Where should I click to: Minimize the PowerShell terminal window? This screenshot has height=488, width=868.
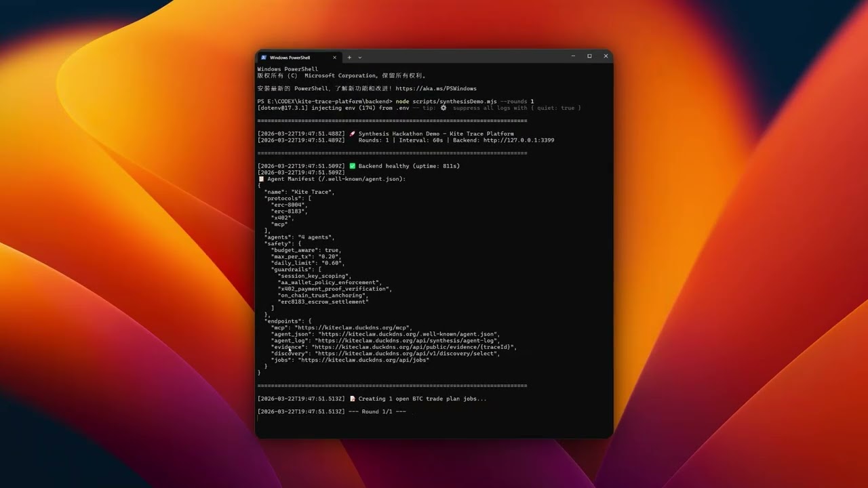pos(574,56)
